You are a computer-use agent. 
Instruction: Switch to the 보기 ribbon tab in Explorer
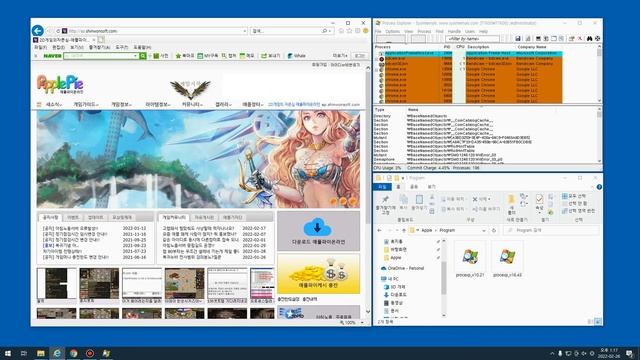431,187
